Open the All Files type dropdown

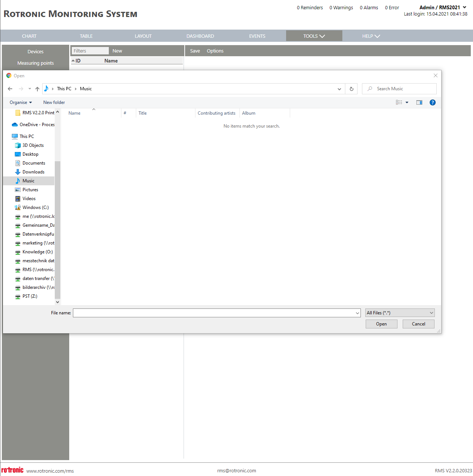coord(400,313)
